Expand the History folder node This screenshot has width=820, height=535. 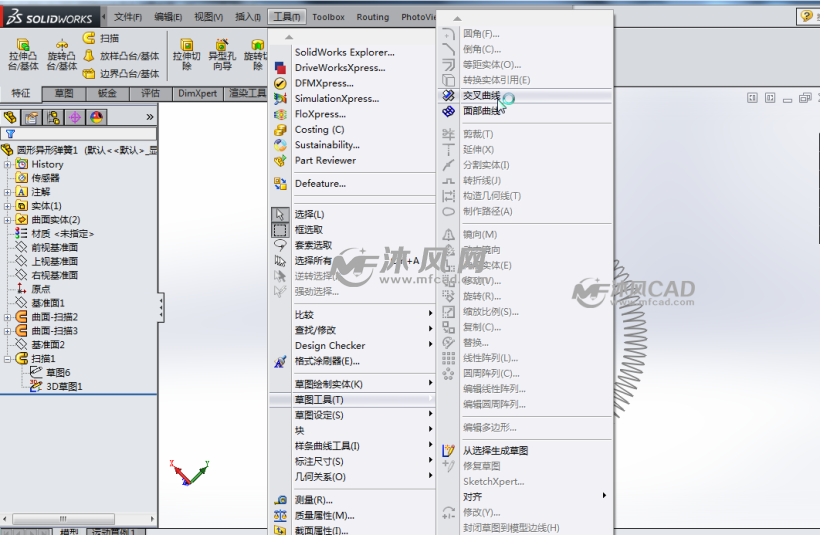pos(9,164)
